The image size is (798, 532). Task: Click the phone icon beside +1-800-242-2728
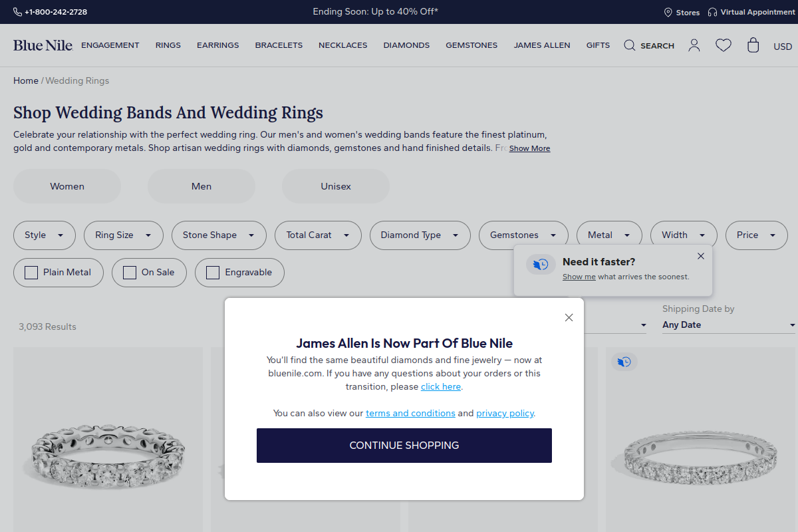coord(17,12)
